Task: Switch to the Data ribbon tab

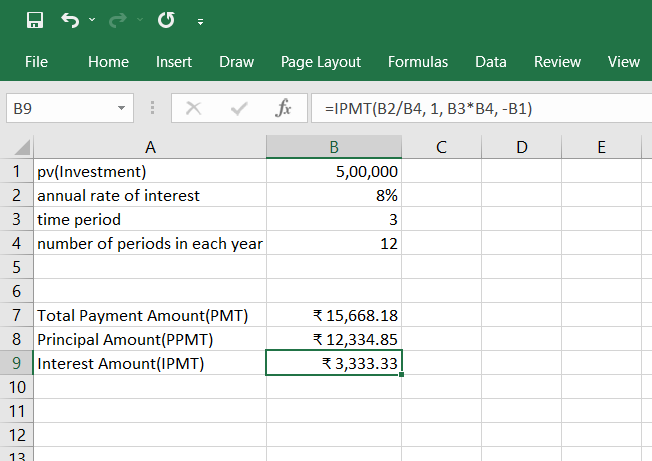Action: click(x=490, y=62)
